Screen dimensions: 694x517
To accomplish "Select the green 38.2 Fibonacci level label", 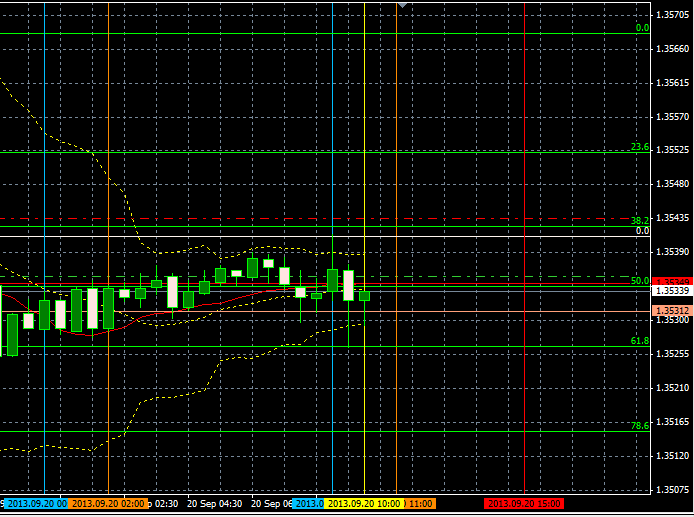I will click(640, 220).
